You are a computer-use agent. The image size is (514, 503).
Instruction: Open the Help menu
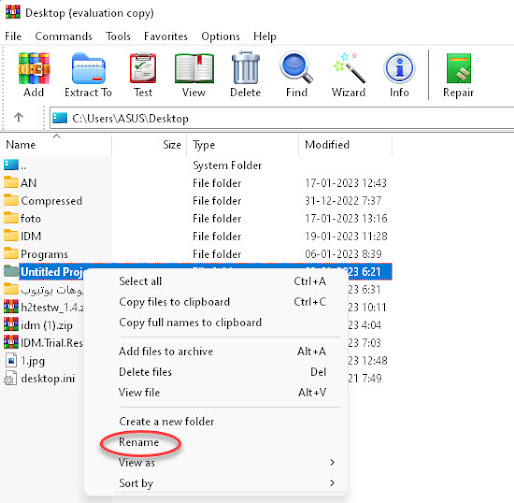coord(265,36)
